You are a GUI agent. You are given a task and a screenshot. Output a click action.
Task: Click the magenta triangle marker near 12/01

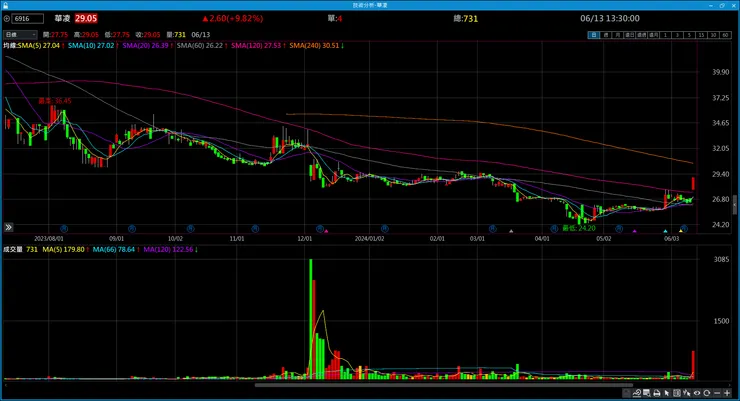point(326,231)
